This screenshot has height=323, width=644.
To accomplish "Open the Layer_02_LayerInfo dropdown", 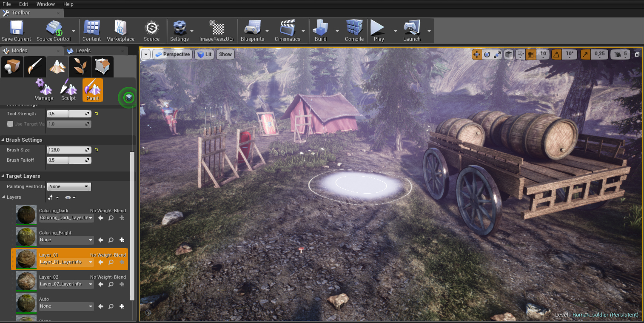I will (x=66, y=284).
